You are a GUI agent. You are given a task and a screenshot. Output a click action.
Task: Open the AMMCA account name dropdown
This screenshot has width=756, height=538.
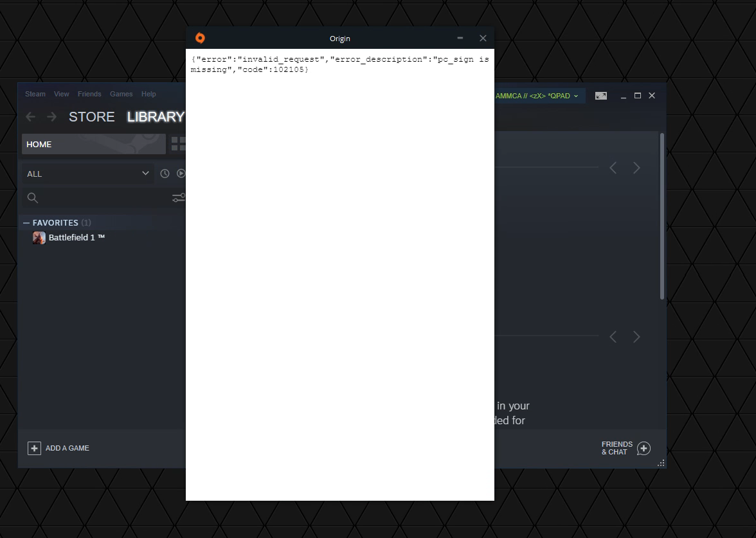(537, 96)
